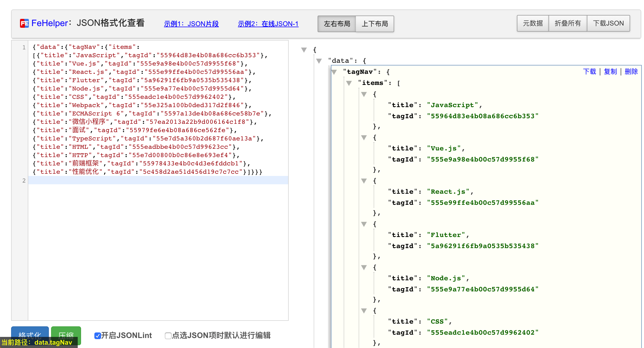
Task: Click the "tagNav" key in tree
Action: click(x=360, y=72)
